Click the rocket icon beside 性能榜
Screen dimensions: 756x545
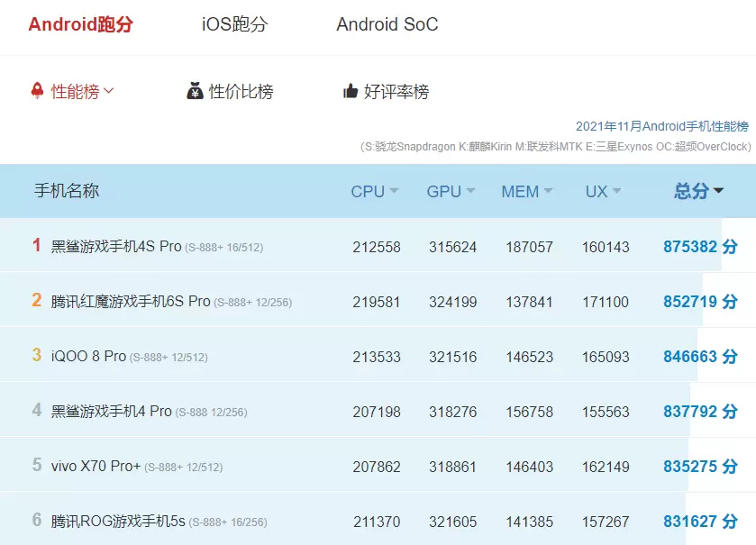click(37, 91)
